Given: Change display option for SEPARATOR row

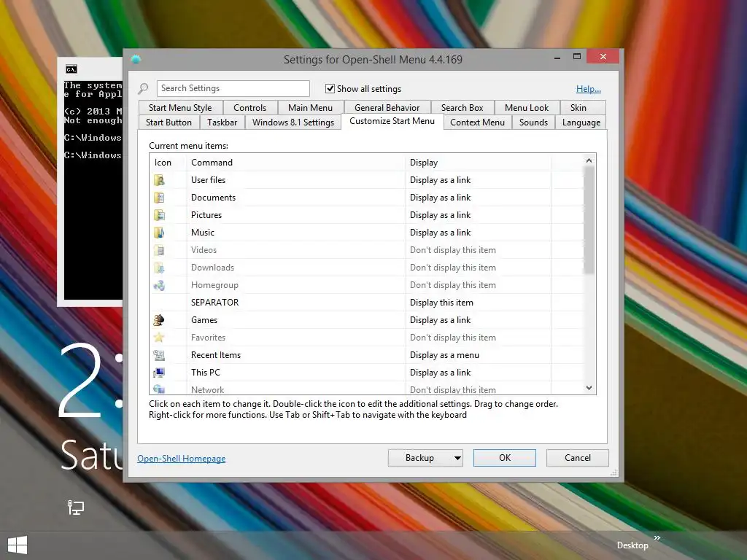Looking at the screenshot, I should (441, 303).
